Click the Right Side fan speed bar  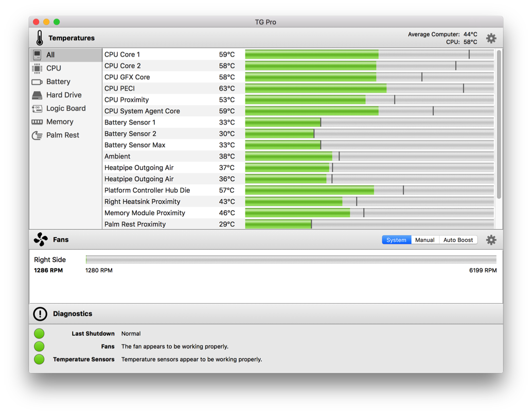point(291,260)
